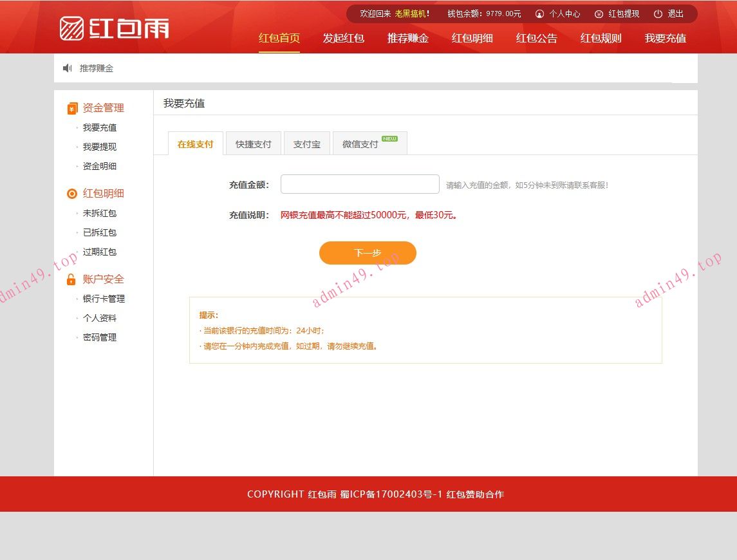
Task: Open the 支付宝 payment tab
Action: point(306,144)
